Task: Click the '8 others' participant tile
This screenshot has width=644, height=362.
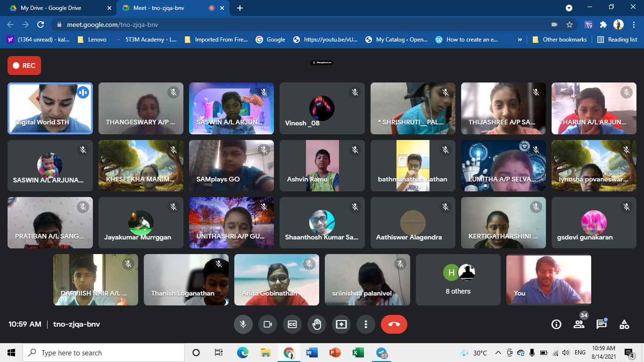Action: click(x=458, y=280)
